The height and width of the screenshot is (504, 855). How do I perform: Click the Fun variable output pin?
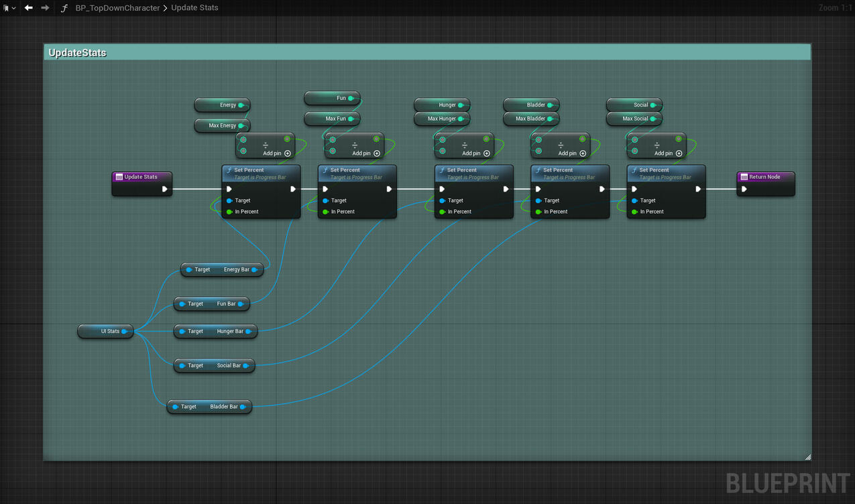[x=351, y=99]
